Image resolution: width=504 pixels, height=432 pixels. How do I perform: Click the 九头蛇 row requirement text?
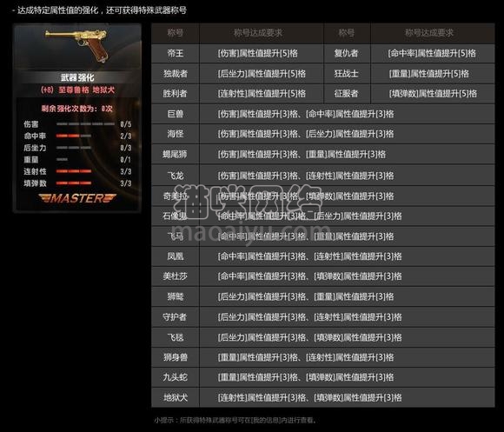[x=306, y=377]
